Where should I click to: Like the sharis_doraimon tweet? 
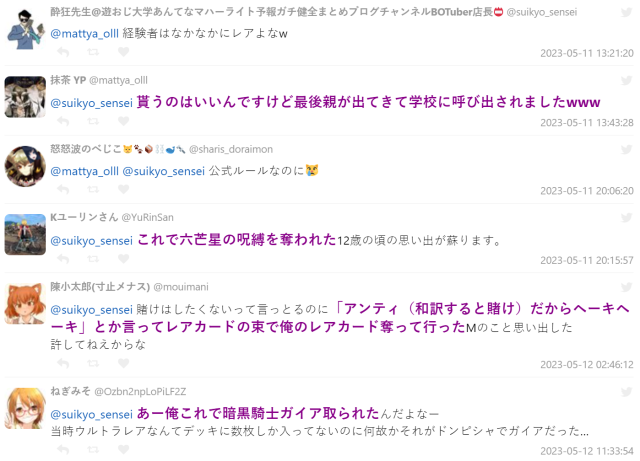point(124,189)
